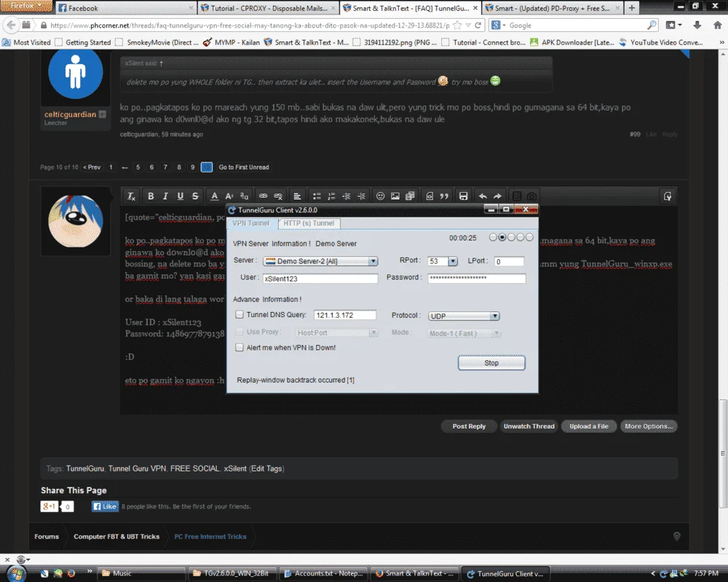Click the Prev page link
The height and width of the screenshot is (582, 728).
[92, 167]
